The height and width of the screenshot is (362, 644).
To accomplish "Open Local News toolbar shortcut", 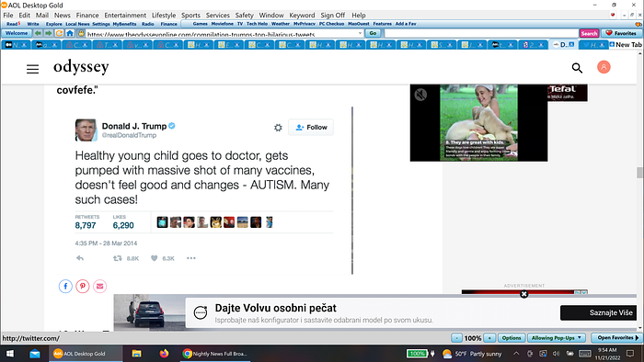I will (x=77, y=24).
